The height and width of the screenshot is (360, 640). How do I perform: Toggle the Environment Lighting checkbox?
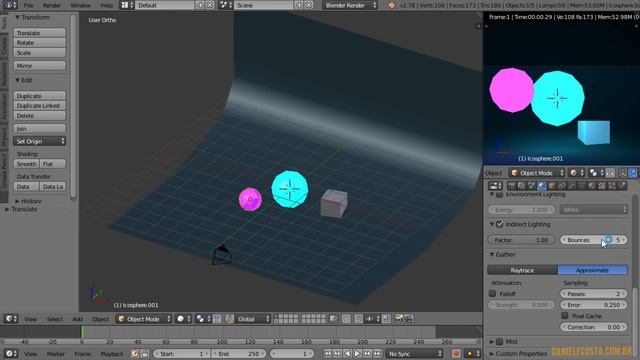(500, 195)
